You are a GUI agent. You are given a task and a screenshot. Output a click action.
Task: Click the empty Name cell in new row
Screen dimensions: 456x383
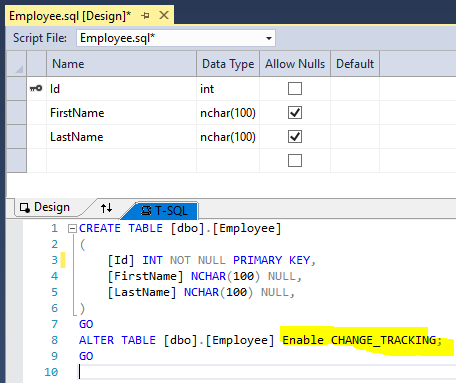pos(121,161)
